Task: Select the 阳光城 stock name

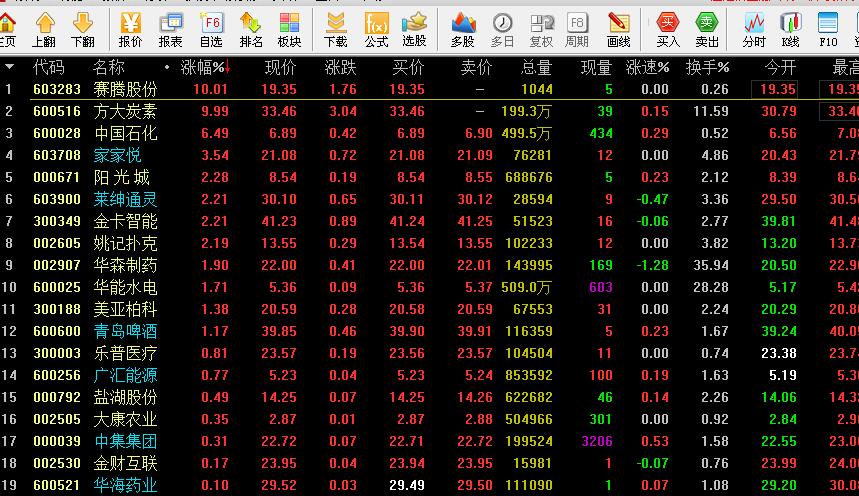Action: [121, 177]
